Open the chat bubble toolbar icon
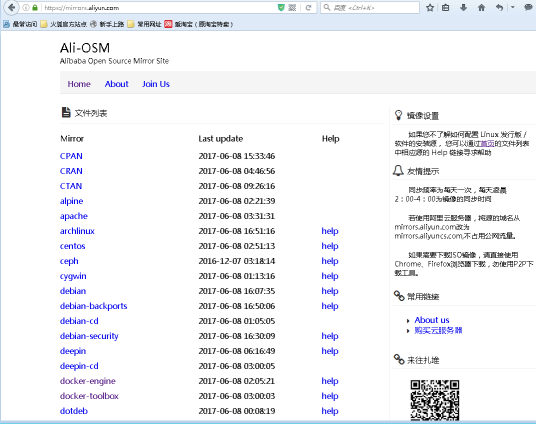 (528, 7)
